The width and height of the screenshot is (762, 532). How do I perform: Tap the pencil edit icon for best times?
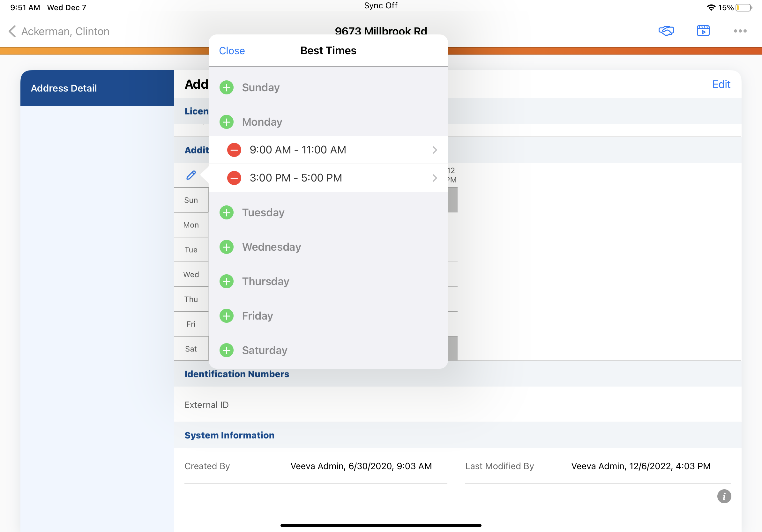click(x=191, y=175)
